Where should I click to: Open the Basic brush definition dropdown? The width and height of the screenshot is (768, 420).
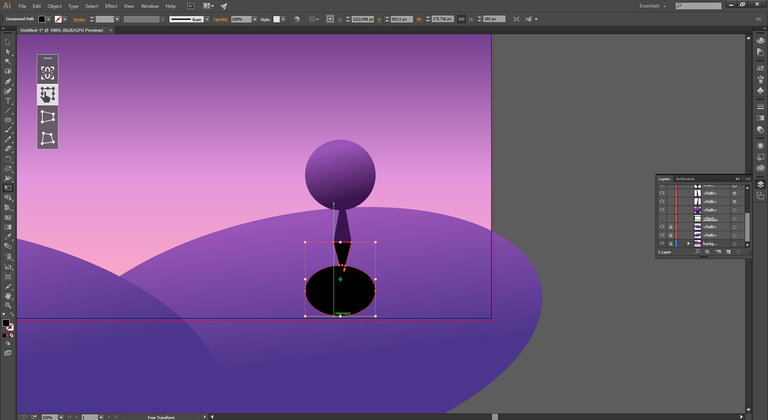(207, 19)
